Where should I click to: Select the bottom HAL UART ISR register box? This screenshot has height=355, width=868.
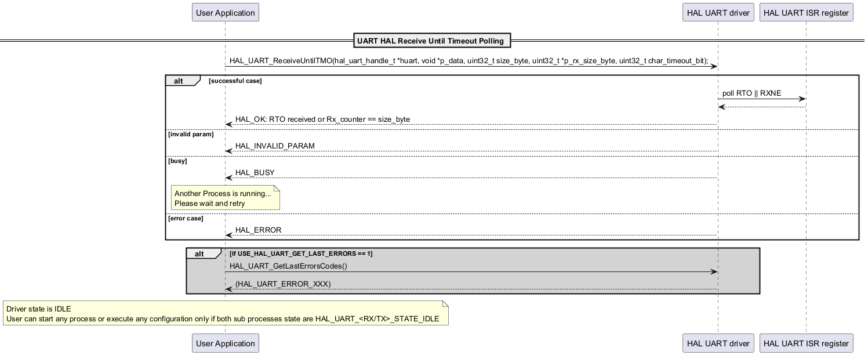(806, 343)
